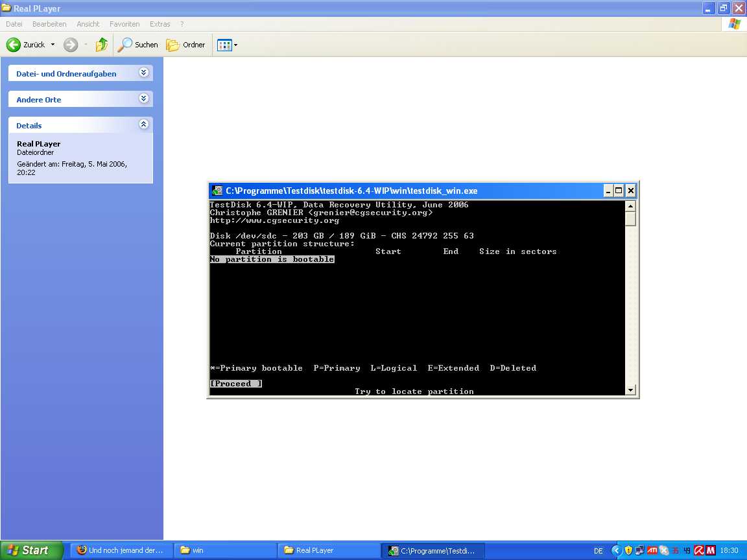Viewport: 747px width, 560px height.
Task: Click the yellow security shield tray icon
Action: 628,551
